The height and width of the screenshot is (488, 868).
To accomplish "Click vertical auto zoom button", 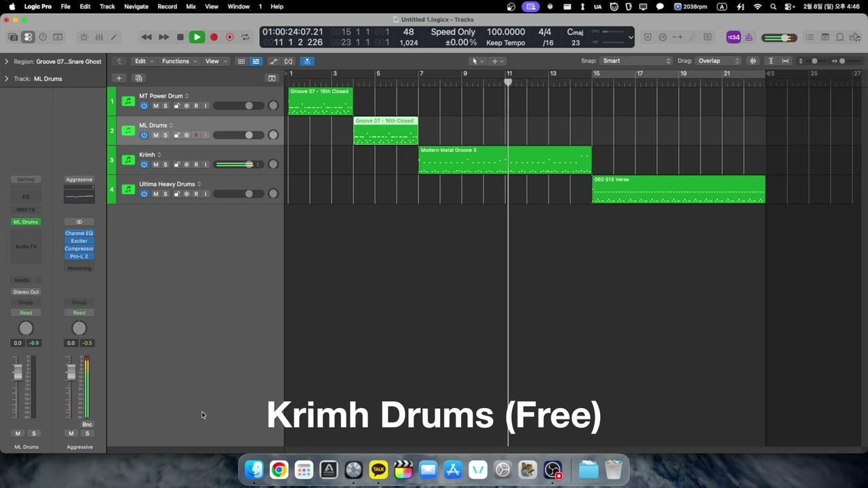I will pyautogui.click(x=771, y=61).
